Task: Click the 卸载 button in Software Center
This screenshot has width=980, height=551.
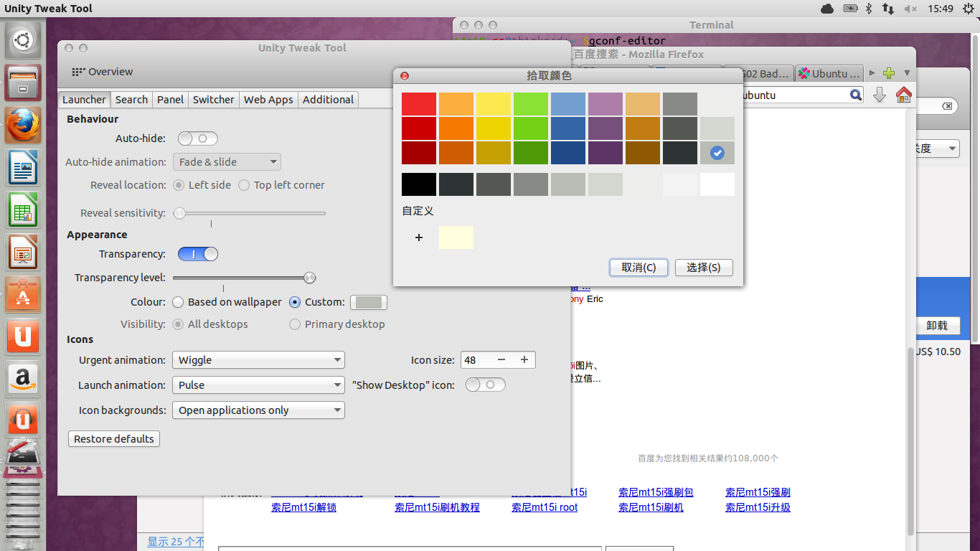Action: (937, 326)
